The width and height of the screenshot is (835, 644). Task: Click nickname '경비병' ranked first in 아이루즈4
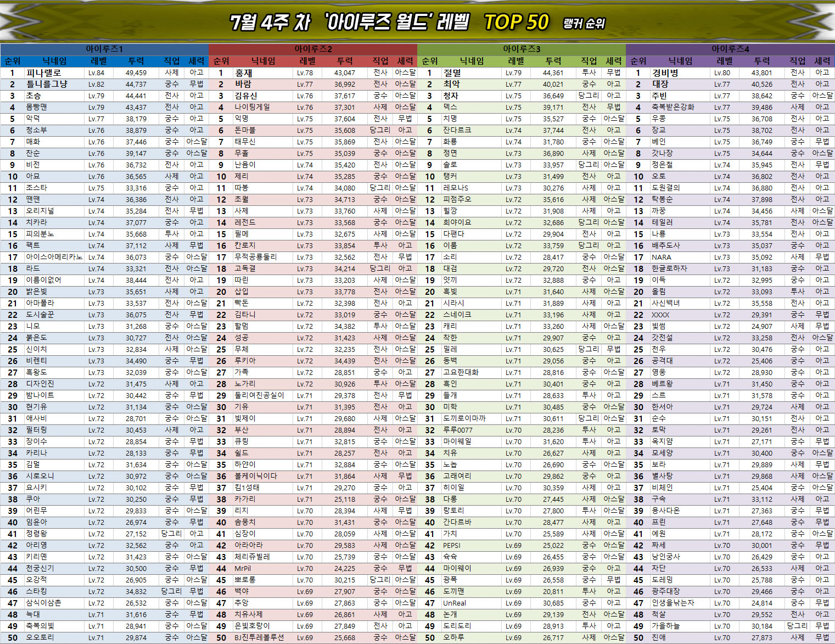point(665,72)
